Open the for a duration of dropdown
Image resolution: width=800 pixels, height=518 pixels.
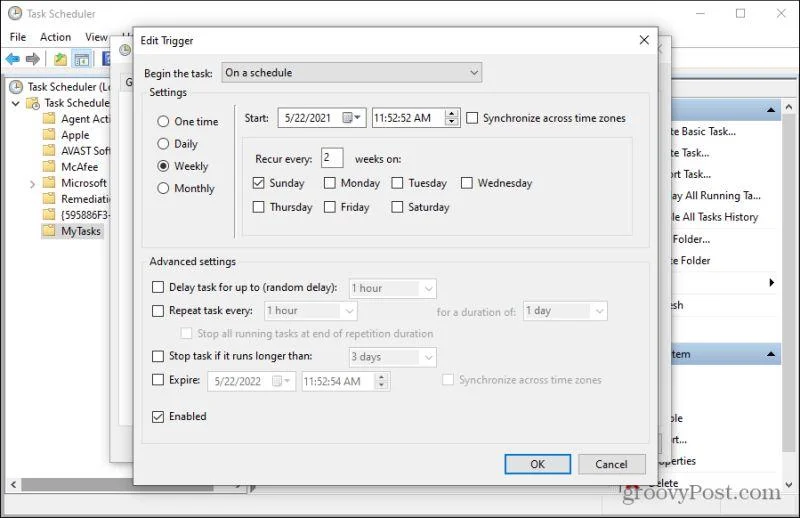point(565,310)
